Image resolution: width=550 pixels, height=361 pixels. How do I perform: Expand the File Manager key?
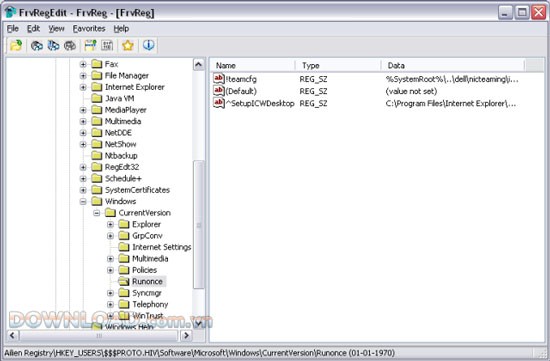83,76
